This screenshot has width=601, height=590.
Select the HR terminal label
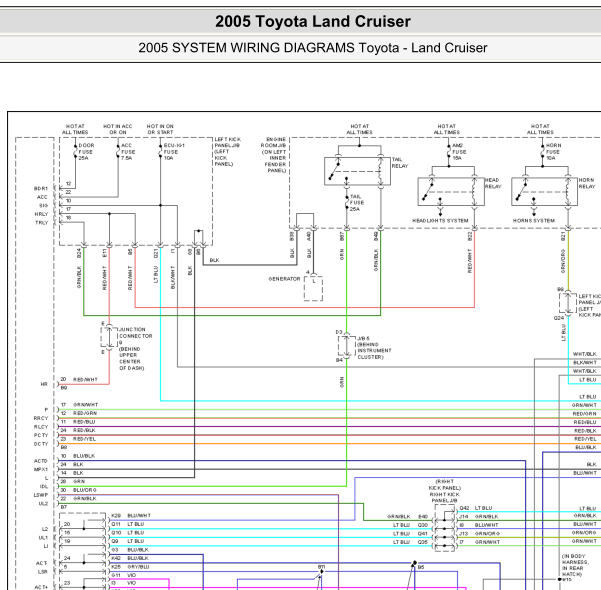coord(44,384)
